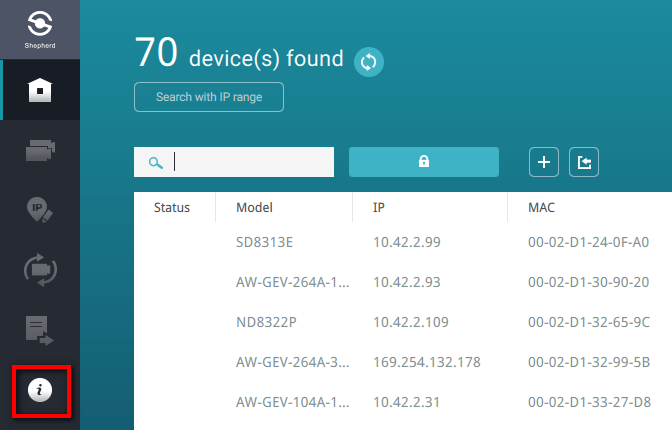The height and width of the screenshot is (430, 672).
Task: Click the export device list icon
Action: point(584,162)
